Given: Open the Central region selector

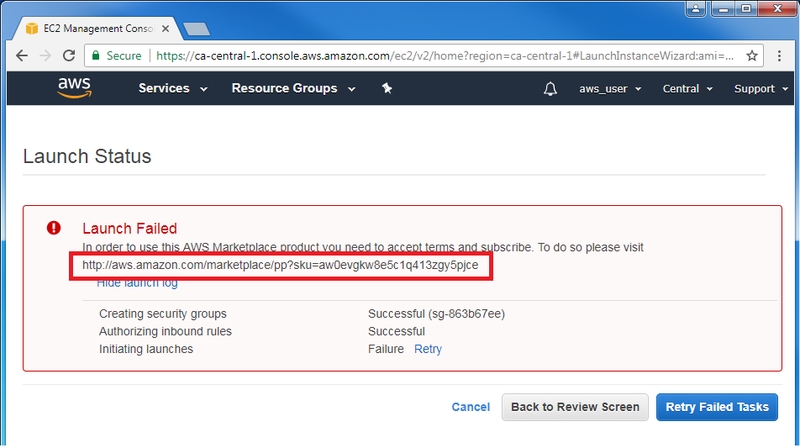Looking at the screenshot, I should [687, 89].
